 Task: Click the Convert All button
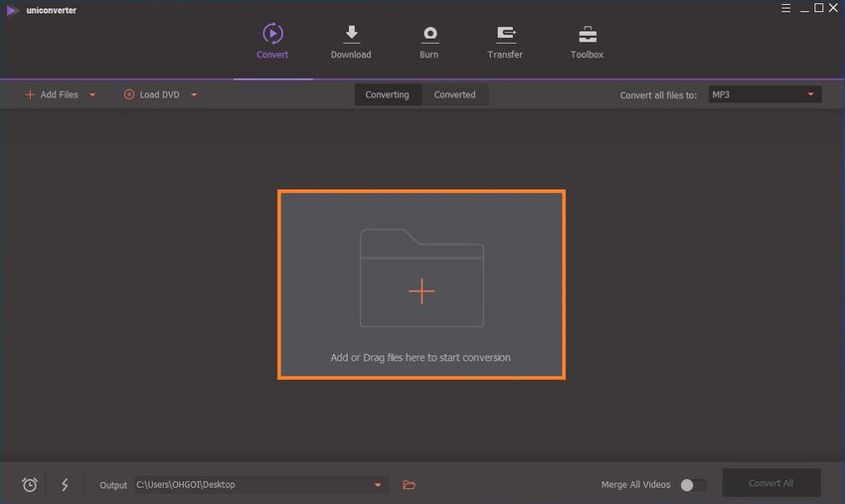tap(770, 483)
